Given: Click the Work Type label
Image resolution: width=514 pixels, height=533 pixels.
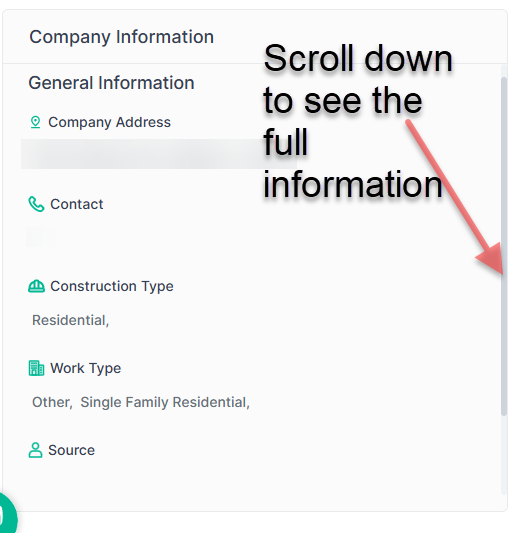Looking at the screenshot, I should point(85,368).
